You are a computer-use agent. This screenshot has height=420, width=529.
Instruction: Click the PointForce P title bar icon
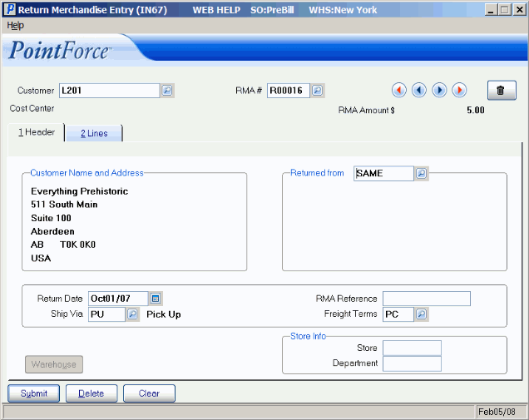tap(10, 10)
